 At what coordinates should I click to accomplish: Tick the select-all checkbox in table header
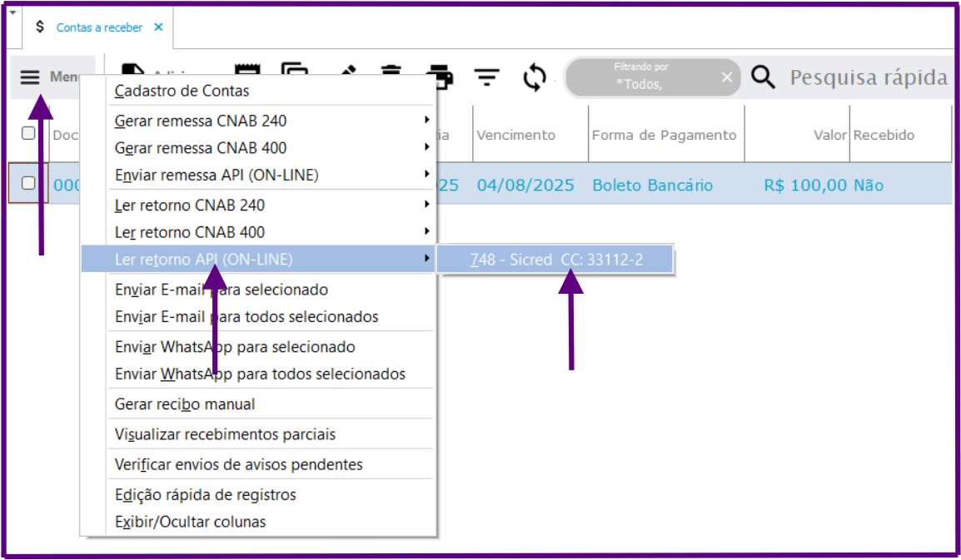(x=28, y=133)
